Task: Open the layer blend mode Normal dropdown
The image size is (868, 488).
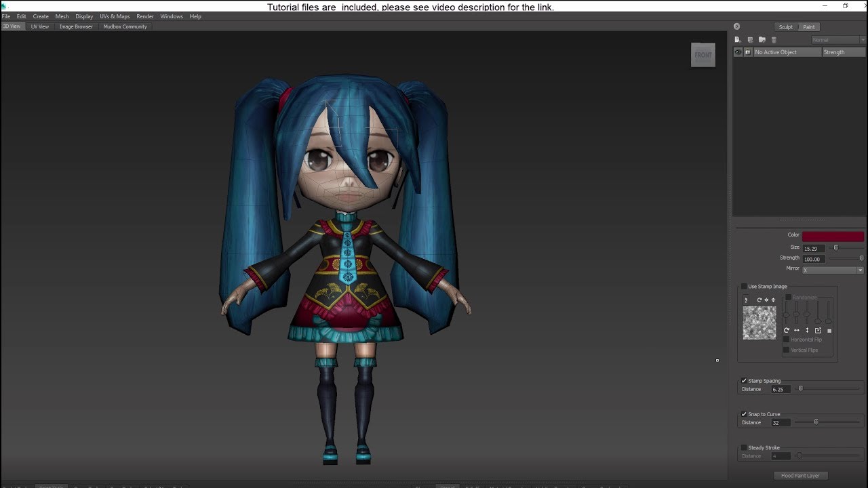Action: click(x=837, y=39)
